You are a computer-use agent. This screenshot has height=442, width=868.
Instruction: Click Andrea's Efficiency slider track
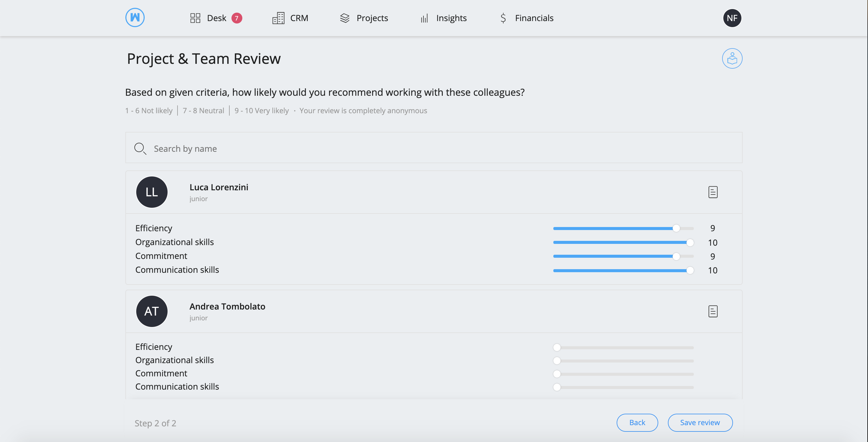click(x=623, y=347)
